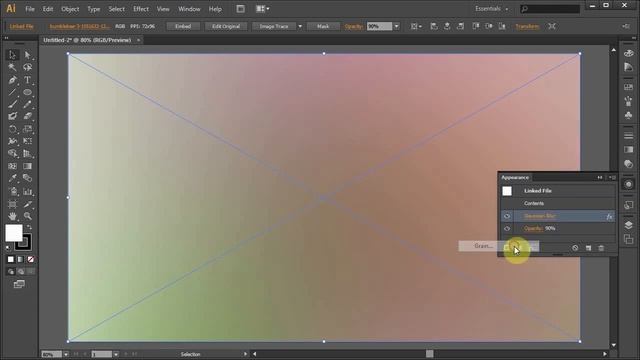Select the Rotate tool

12,129
